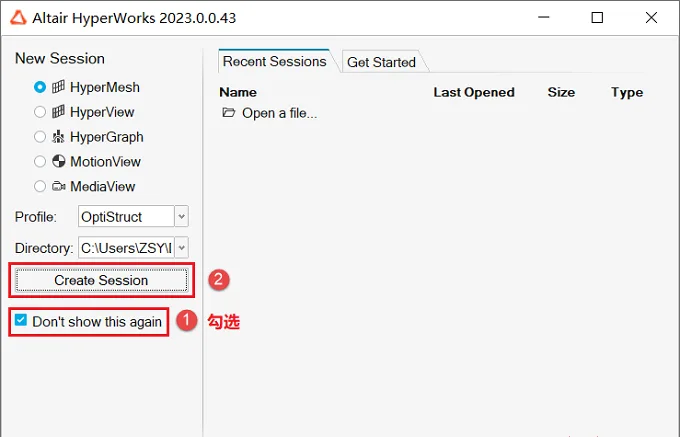
Task: Click Open a file... link
Action: [x=280, y=113]
